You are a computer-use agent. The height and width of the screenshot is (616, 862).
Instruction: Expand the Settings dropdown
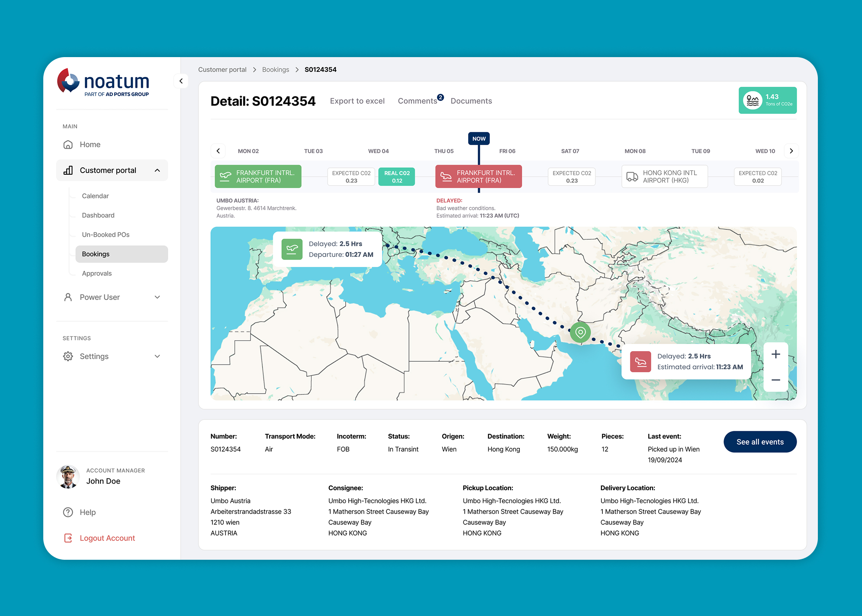[x=157, y=356]
